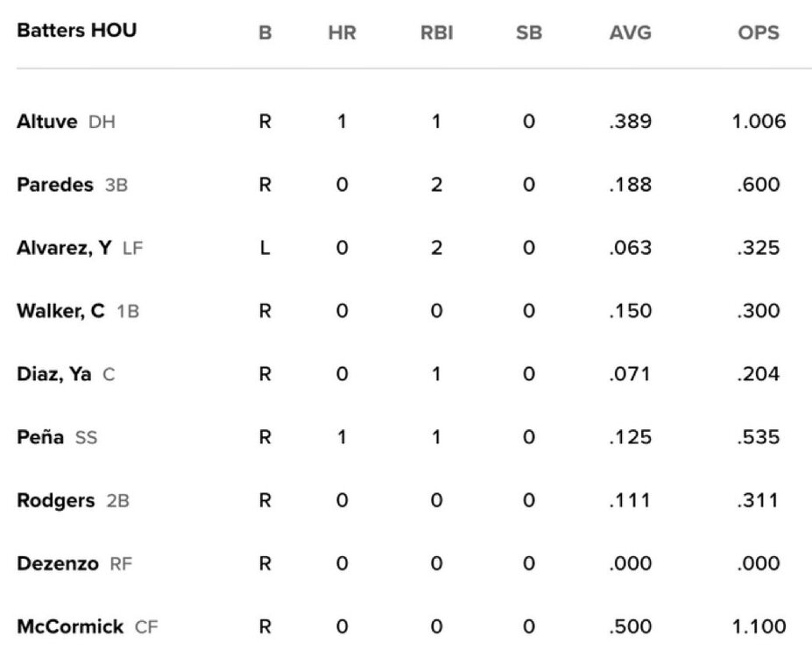This screenshot has width=812, height=657.
Task: Click the SB column header
Action: (x=529, y=33)
